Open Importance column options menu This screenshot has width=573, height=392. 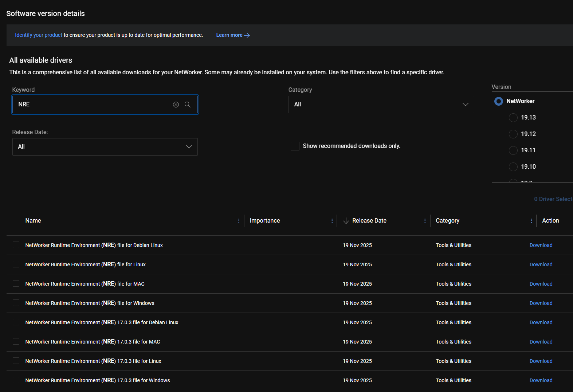(x=332, y=221)
